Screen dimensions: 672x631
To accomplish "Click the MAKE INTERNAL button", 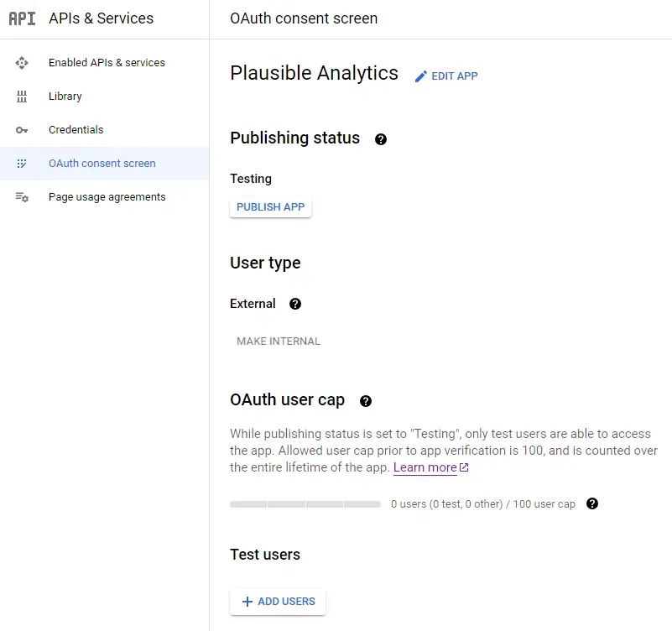I will coord(279,342).
